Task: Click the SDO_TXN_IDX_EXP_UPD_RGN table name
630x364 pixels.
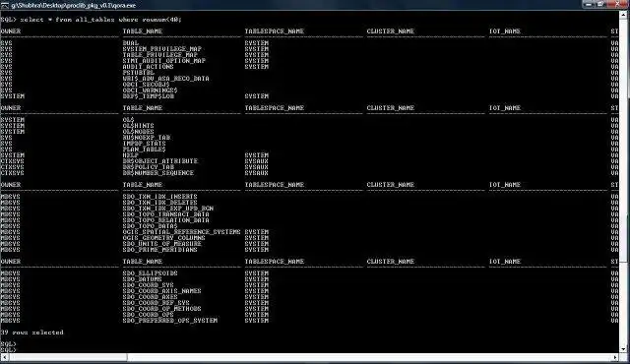Action: coord(168,209)
